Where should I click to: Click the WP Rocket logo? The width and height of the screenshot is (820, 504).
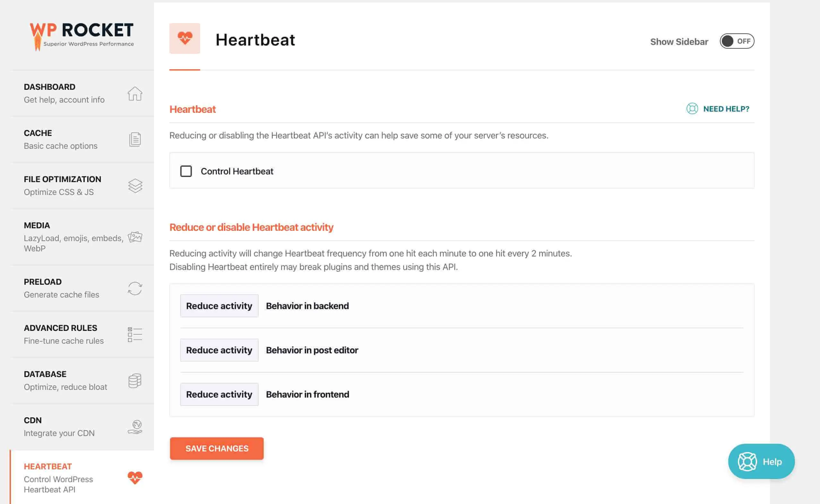[82, 35]
